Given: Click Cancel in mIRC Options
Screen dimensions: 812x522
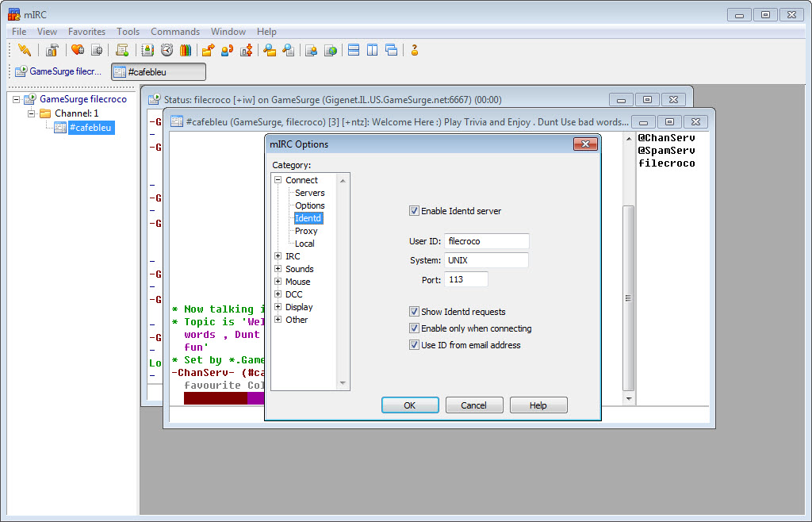Looking at the screenshot, I should click(x=474, y=405).
